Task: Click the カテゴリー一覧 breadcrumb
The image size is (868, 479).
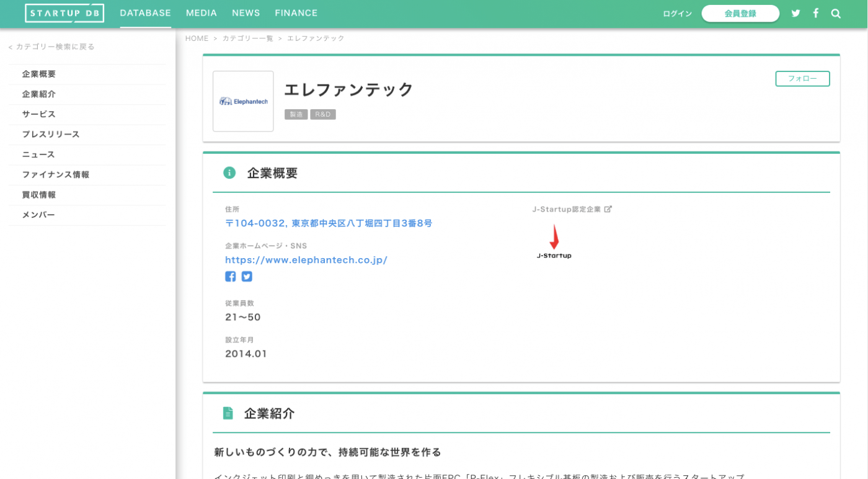Action: tap(247, 38)
